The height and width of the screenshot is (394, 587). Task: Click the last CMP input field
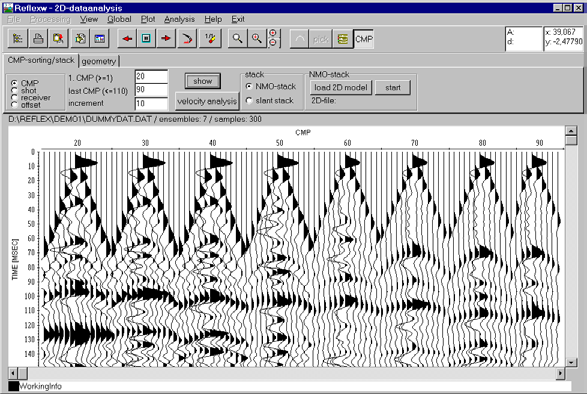(x=151, y=90)
